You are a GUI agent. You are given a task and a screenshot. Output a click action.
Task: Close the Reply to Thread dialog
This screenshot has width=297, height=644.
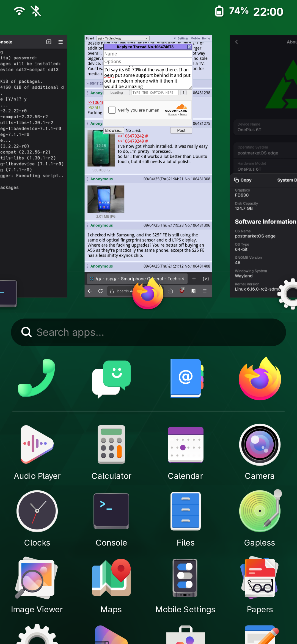click(x=189, y=47)
